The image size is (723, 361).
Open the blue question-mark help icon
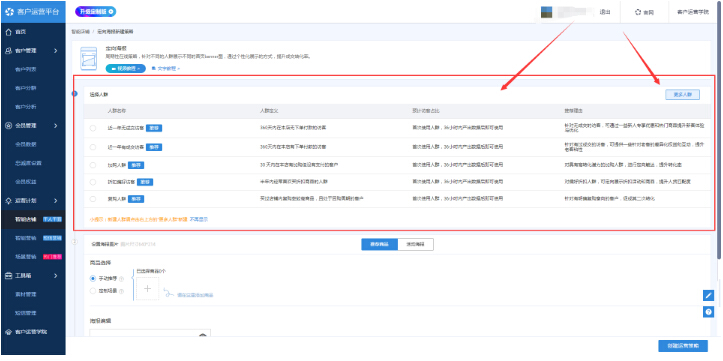point(708,312)
